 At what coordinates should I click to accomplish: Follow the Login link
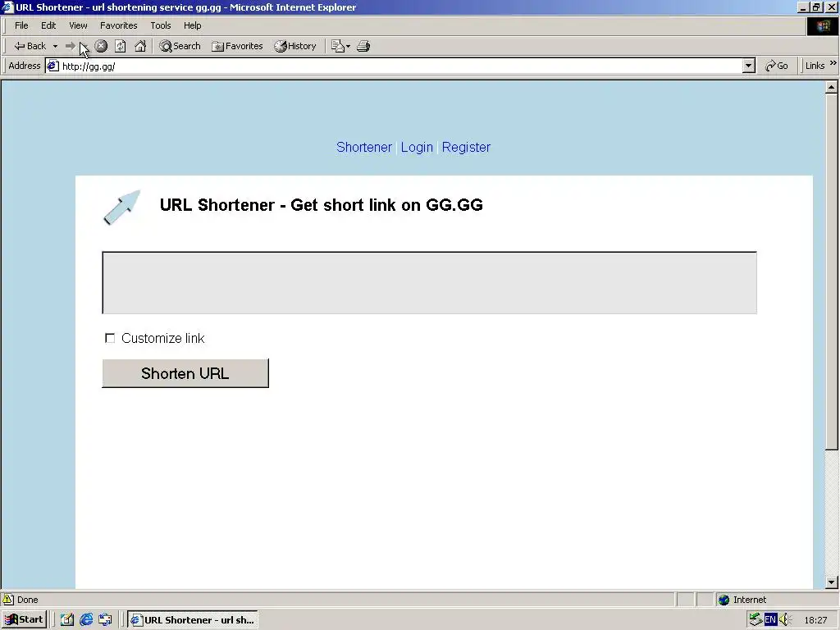point(416,148)
